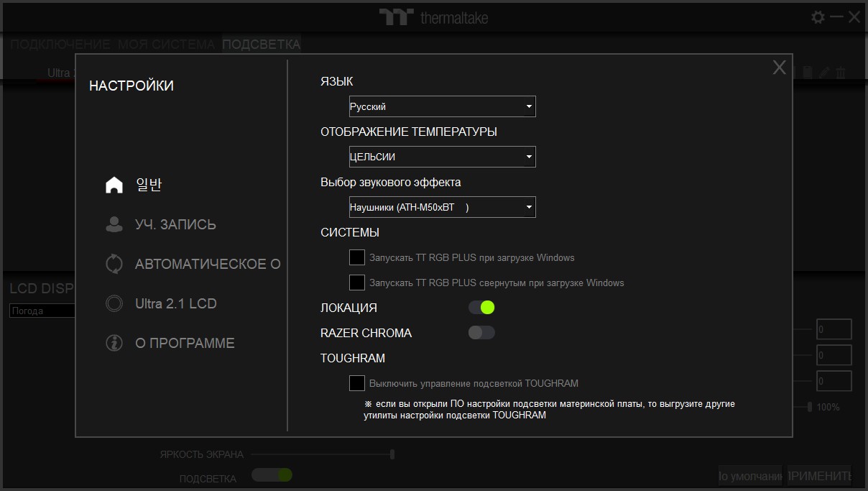
Task: Click the ЯРКОСТЬ ЭКРАНА slider handle
Action: tap(392, 454)
